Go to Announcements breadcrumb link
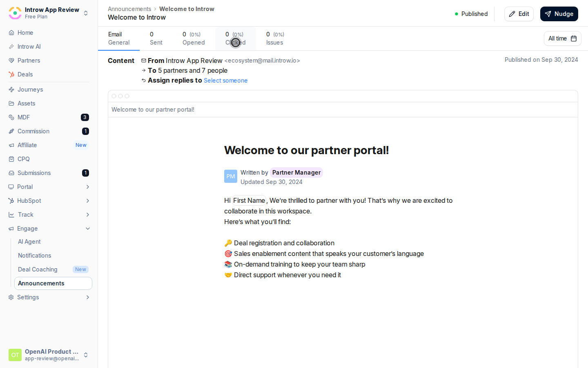The width and height of the screenshot is (588, 368). 129,9
